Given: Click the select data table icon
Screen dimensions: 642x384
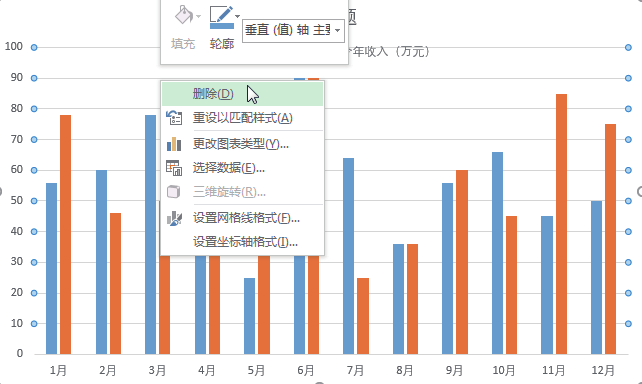Looking at the screenshot, I should [174, 168].
